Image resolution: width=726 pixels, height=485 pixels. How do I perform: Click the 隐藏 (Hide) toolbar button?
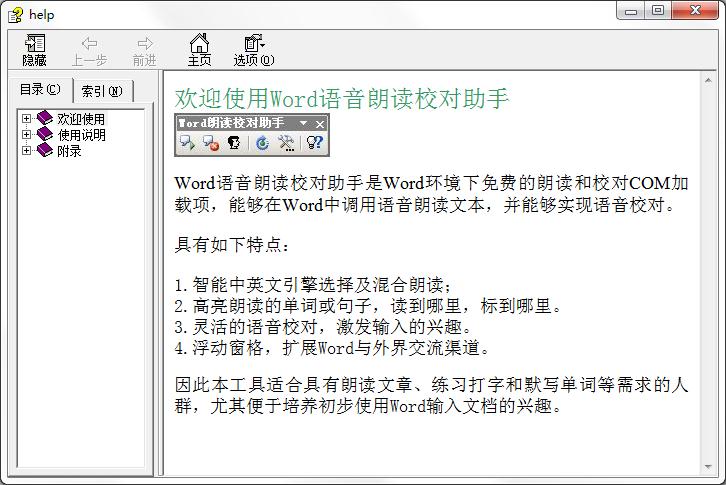coord(34,50)
